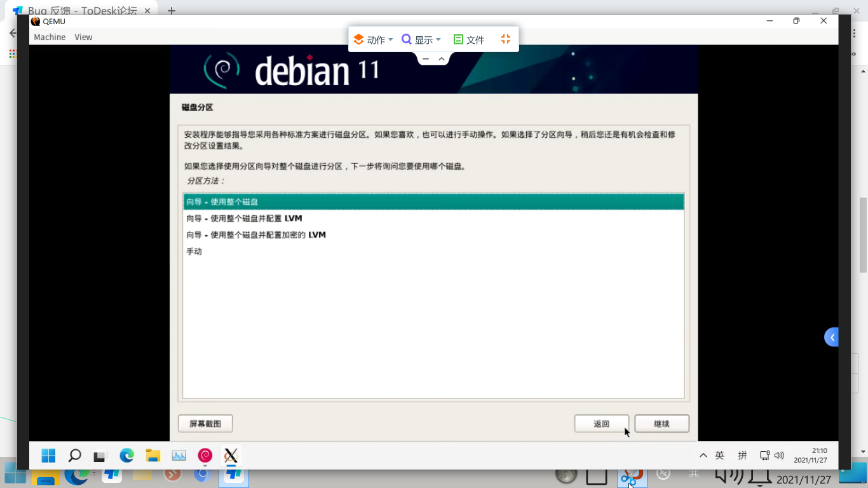868x488 pixels.
Task: Click the 返回 go back button
Action: (602, 423)
